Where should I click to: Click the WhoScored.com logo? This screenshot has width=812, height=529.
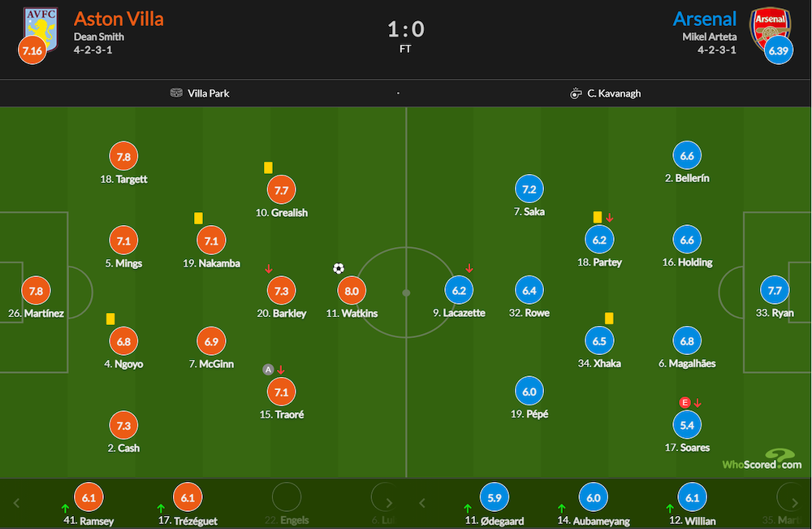click(x=762, y=460)
